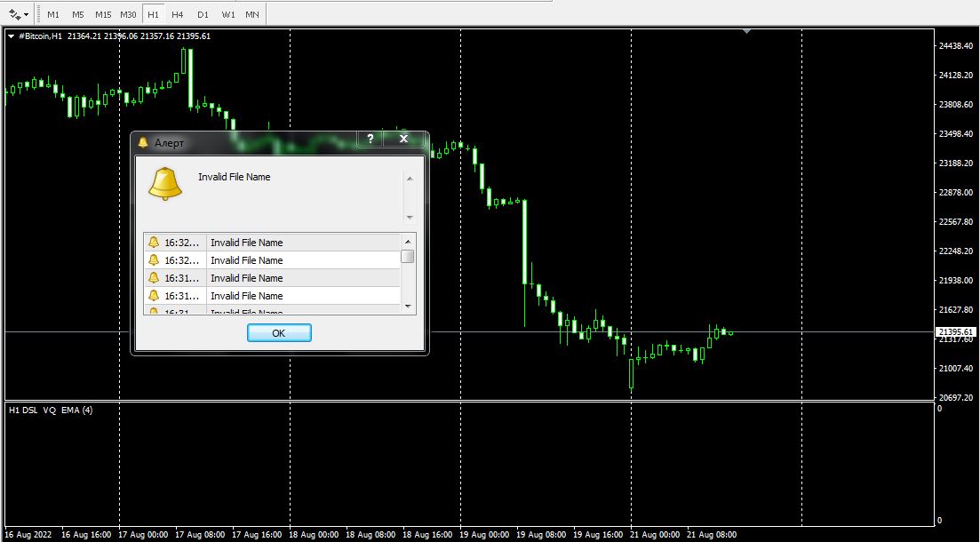The image size is (980, 542).
Task: Open the chart tools dropdown icon in toolbar
Action: coord(18,13)
